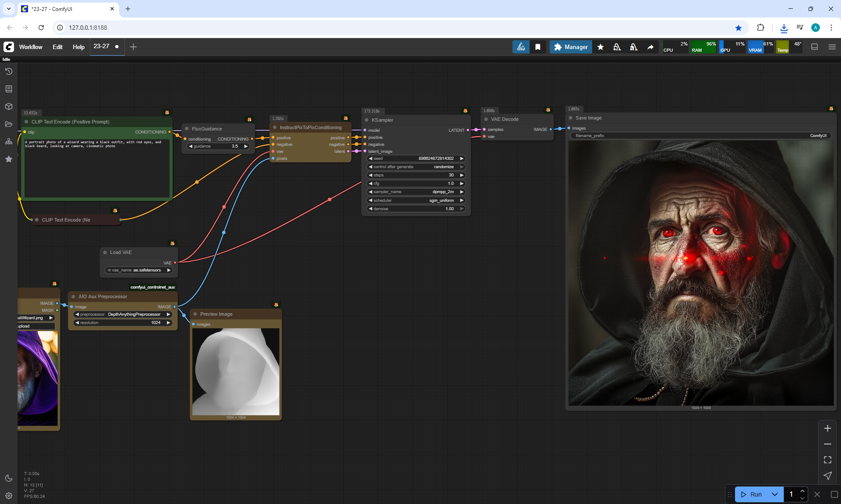Image resolution: width=841 pixels, height=504 pixels.
Task: Click zoom in plus canvas button
Action: [x=827, y=428]
